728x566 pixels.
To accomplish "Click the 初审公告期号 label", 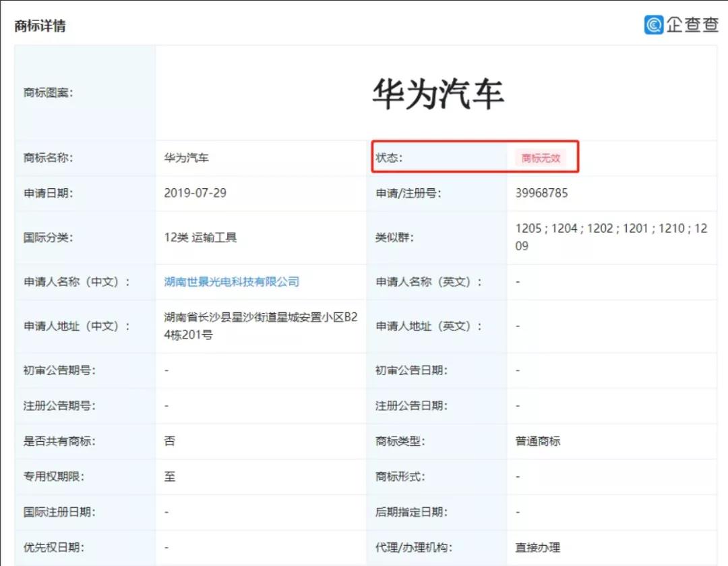I will coord(59,370).
